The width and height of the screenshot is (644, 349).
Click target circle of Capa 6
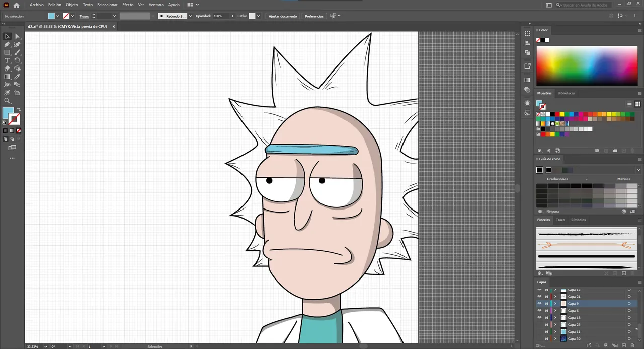point(629,311)
